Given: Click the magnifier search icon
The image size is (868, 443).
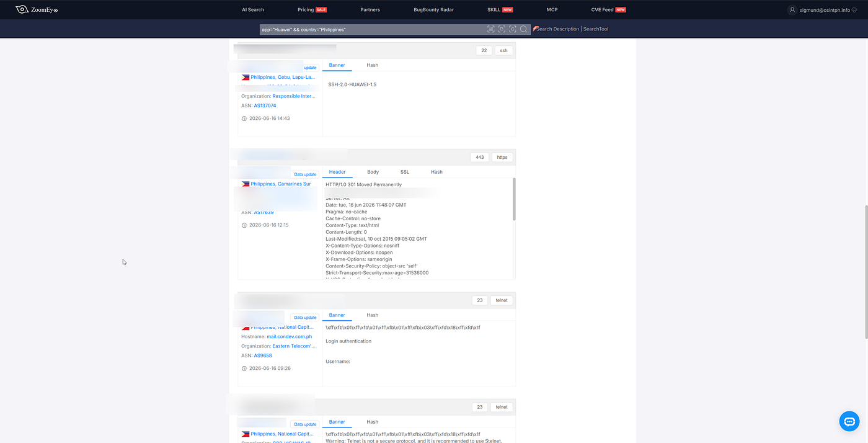Looking at the screenshot, I should point(524,29).
